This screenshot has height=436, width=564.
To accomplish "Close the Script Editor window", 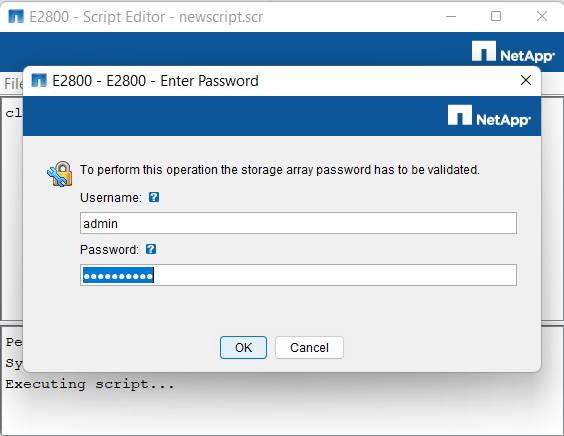I will coord(542,17).
